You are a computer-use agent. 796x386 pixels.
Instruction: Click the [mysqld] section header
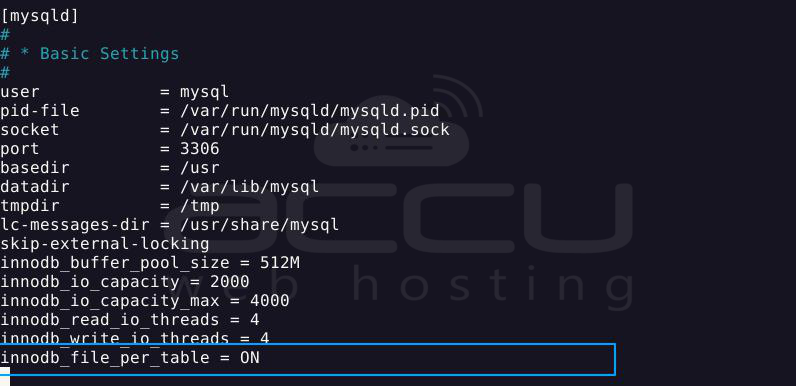click(x=40, y=16)
